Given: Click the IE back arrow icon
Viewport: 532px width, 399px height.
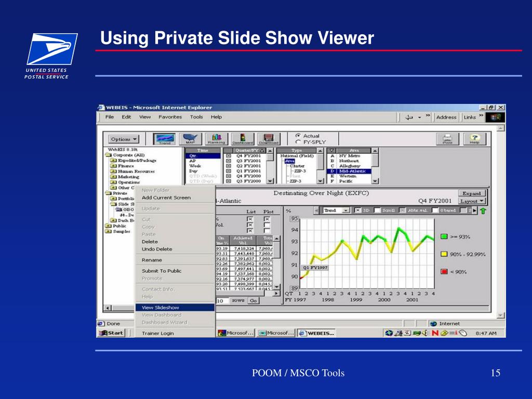Looking at the screenshot, I should [409, 117].
